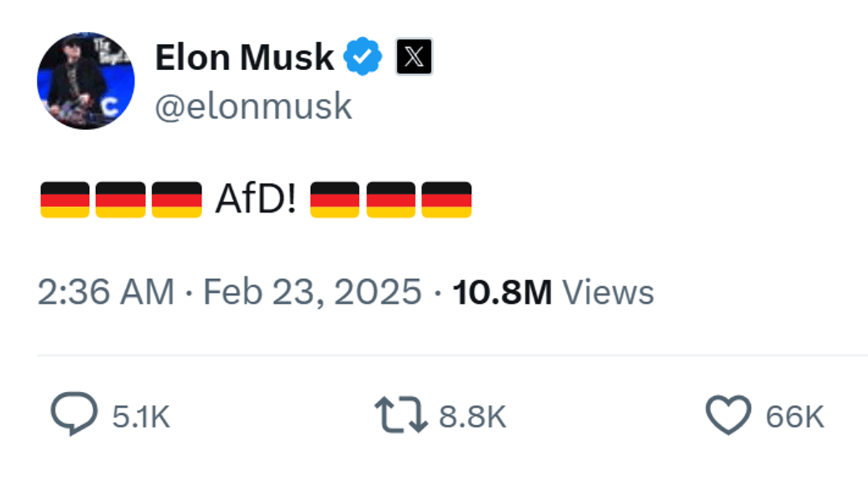
Task: Open the @elonmusk handle link
Action: [x=253, y=106]
